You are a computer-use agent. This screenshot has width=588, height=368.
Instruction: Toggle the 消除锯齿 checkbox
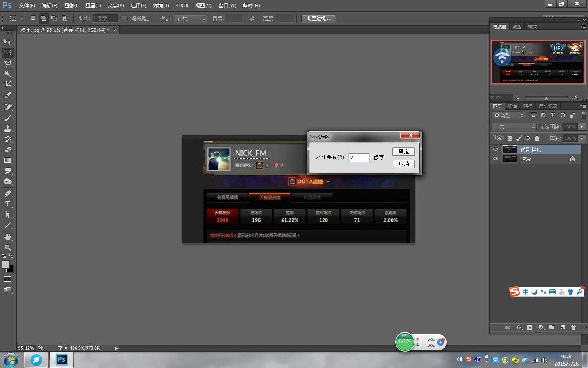coord(125,18)
